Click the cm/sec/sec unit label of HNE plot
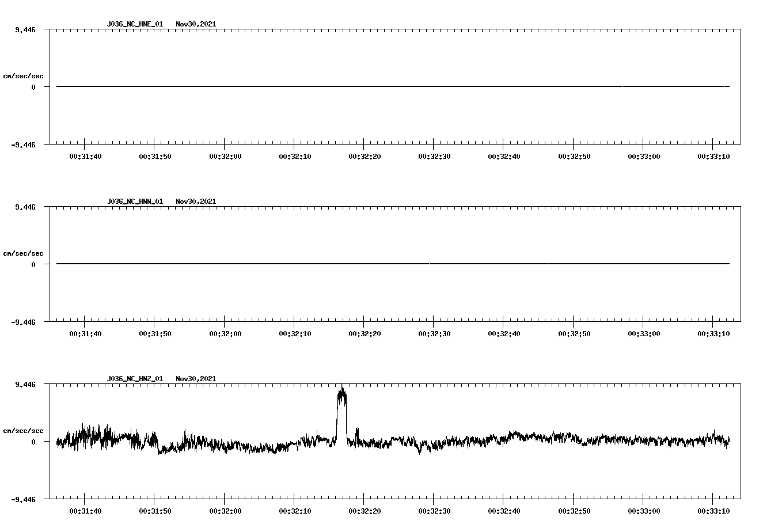 pos(23,76)
